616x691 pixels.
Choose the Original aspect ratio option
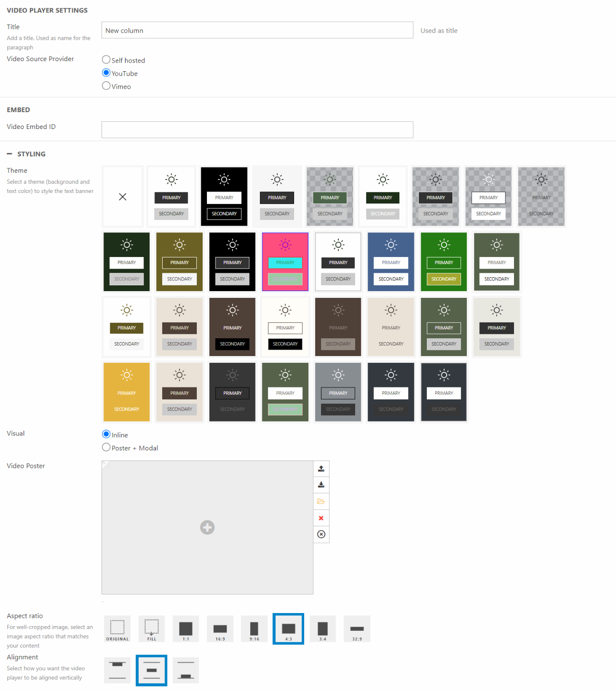pos(117,628)
